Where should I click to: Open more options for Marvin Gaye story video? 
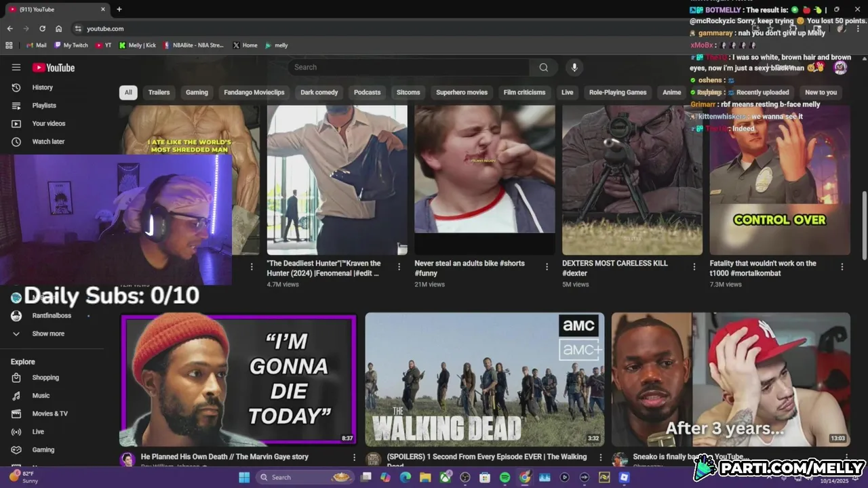354,457
